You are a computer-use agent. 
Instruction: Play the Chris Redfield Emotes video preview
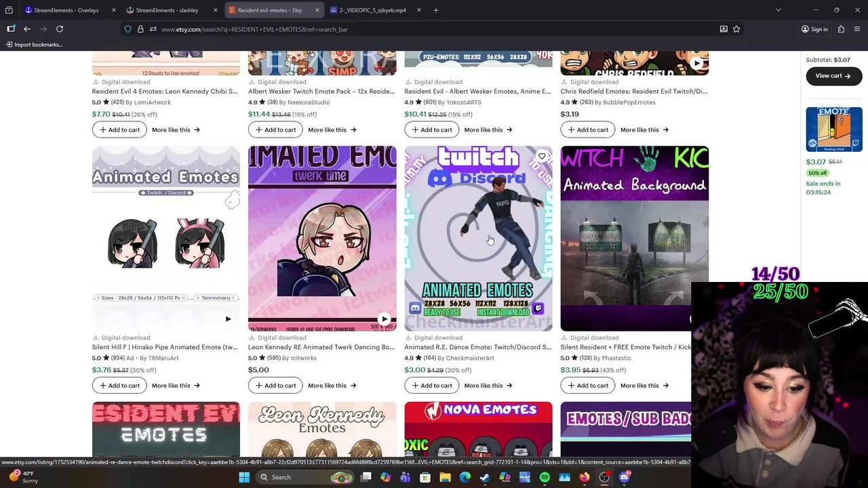pyautogui.click(x=696, y=64)
